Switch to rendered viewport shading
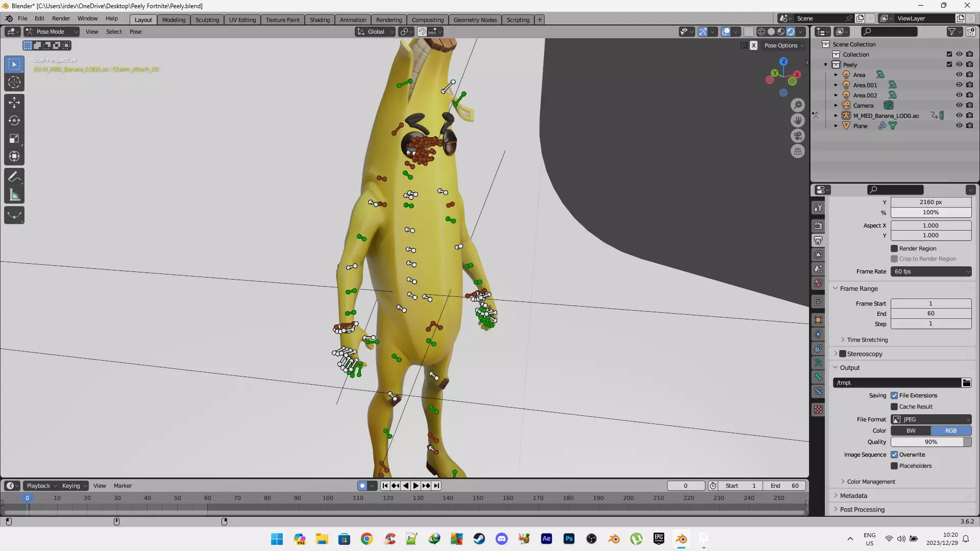The width and height of the screenshot is (980, 551). coord(791,32)
